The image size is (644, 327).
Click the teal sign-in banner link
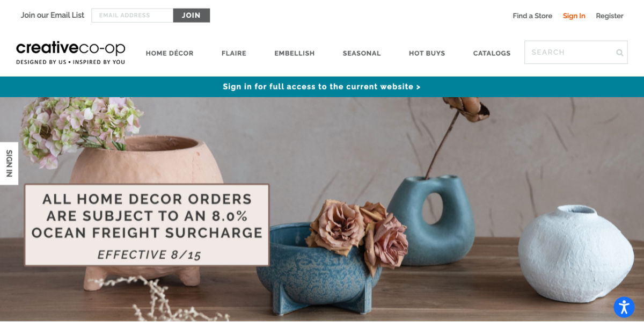click(321, 86)
